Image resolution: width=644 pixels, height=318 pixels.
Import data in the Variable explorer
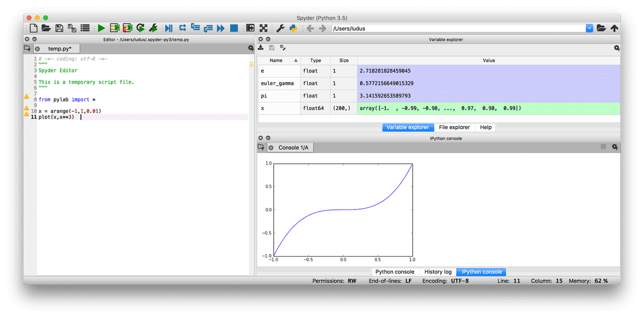pos(260,47)
